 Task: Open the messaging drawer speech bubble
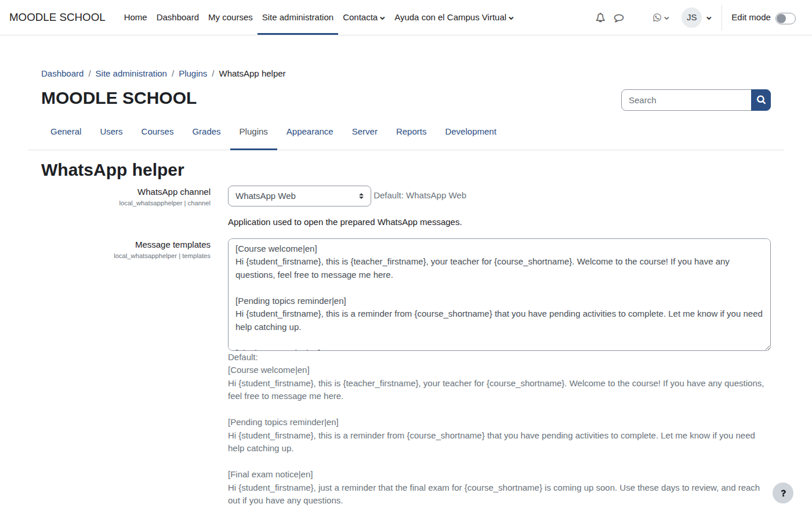click(x=619, y=18)
